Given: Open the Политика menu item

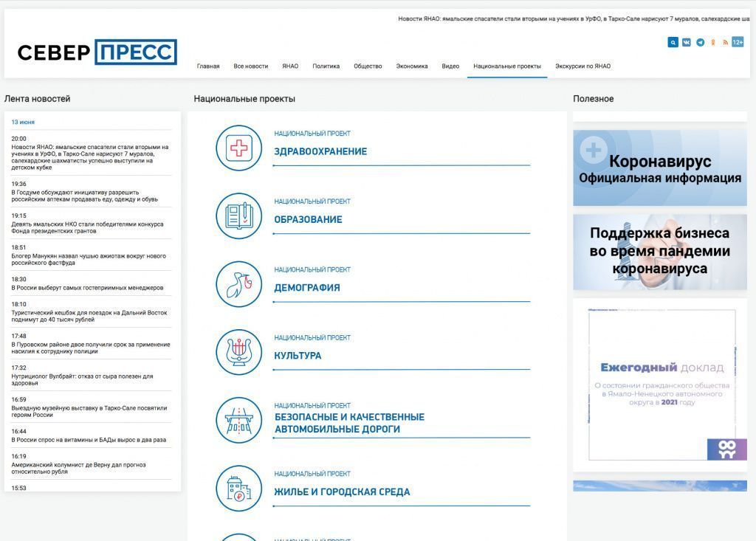Looking at the screenshot, I should (x=326, y=66).
